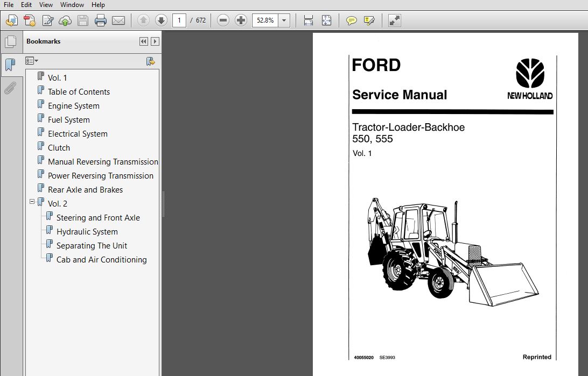
Task: Select the highlight text tool
Action: 369,20
